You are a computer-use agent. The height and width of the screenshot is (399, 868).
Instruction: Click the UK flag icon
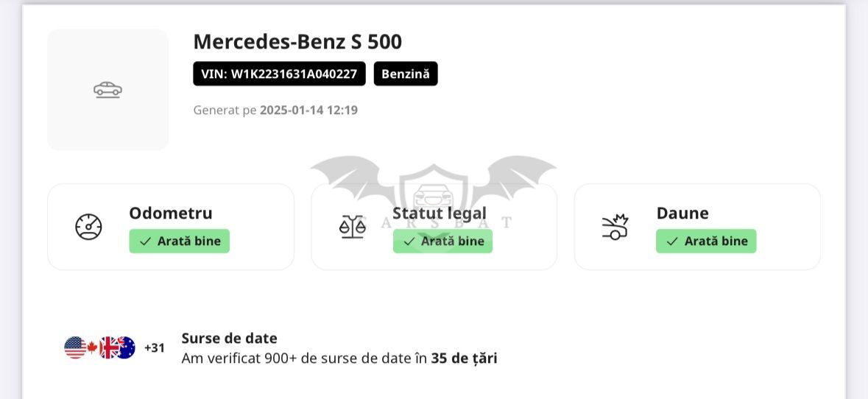point(108,347)
